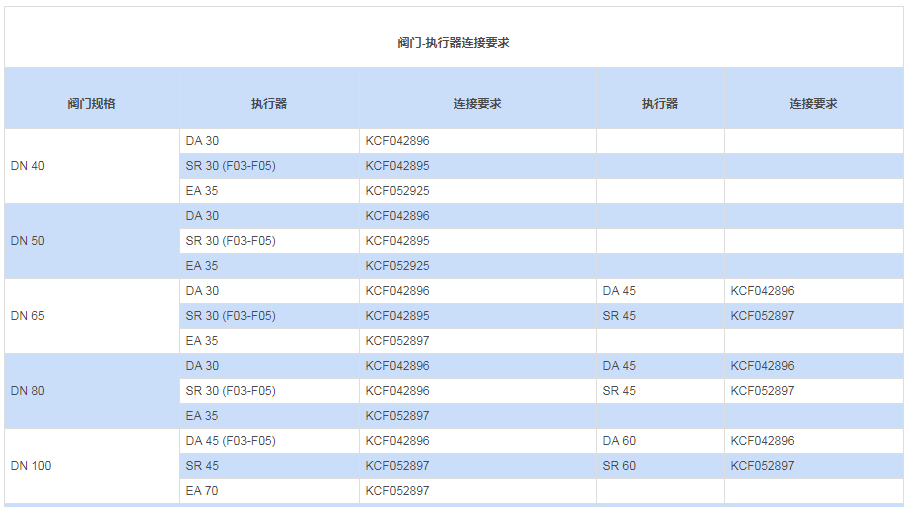Screen dimensions: 909x507
Task: Click the second 执行器 column header
Action: click(659, 103)
